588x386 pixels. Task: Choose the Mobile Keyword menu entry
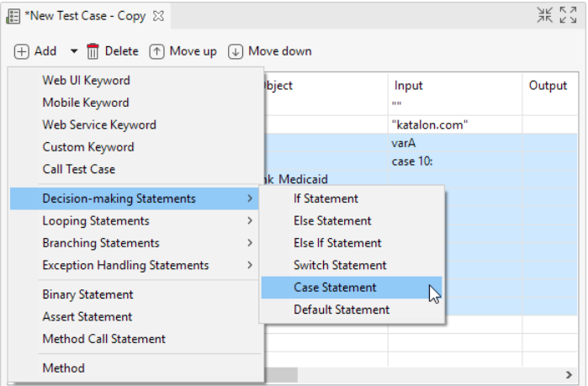tap(86, 103)
